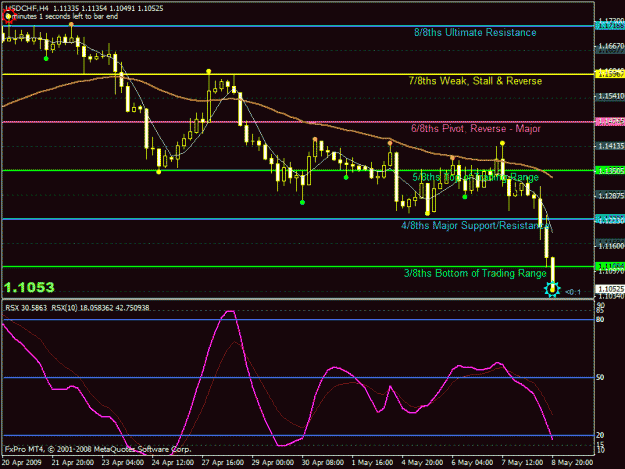The image size is (625, 469).
Task: Select the '<0:1' text next to the last candle
Action: (573, 292)
